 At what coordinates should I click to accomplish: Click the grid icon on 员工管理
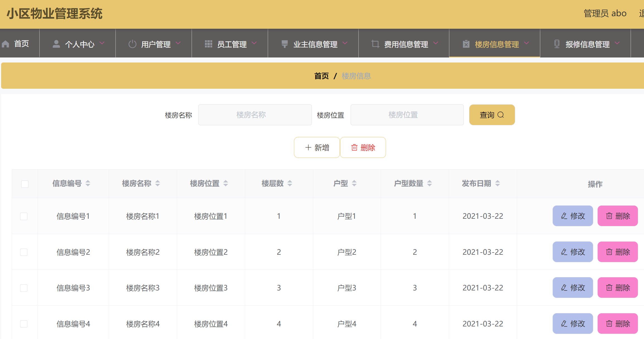tap(209, 43)
